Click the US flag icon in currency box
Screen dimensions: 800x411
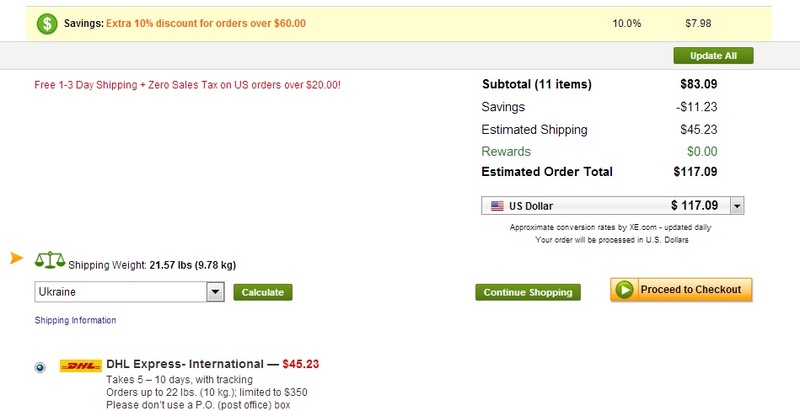coord(497,206)
